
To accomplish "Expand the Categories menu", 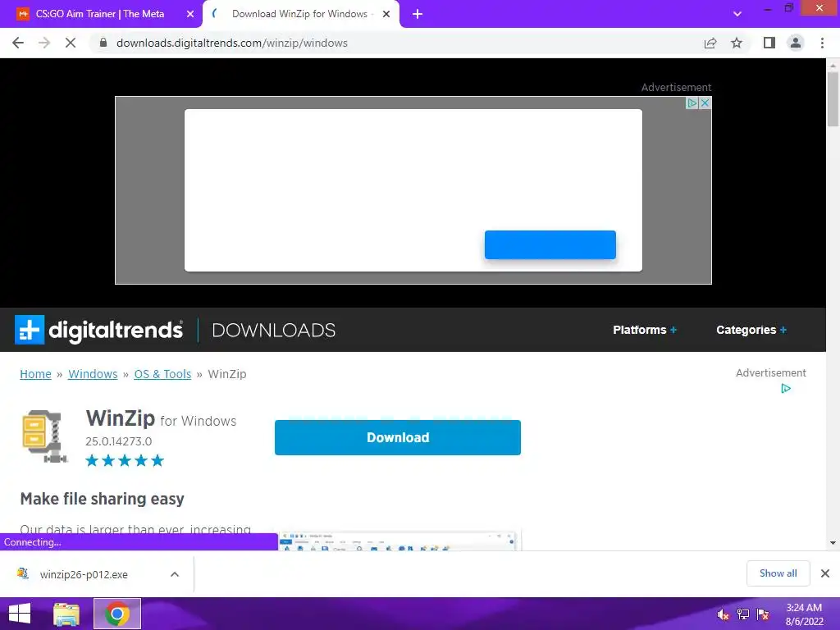I will 751,330.
